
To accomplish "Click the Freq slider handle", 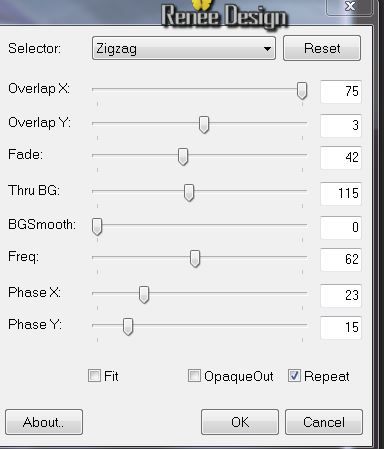I will tap(195, 259).
